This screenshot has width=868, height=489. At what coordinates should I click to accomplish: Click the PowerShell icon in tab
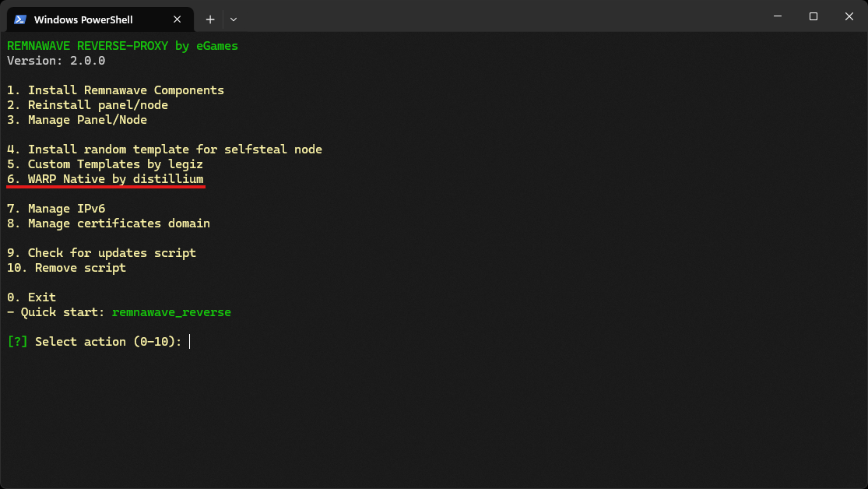tap(20, 19)
